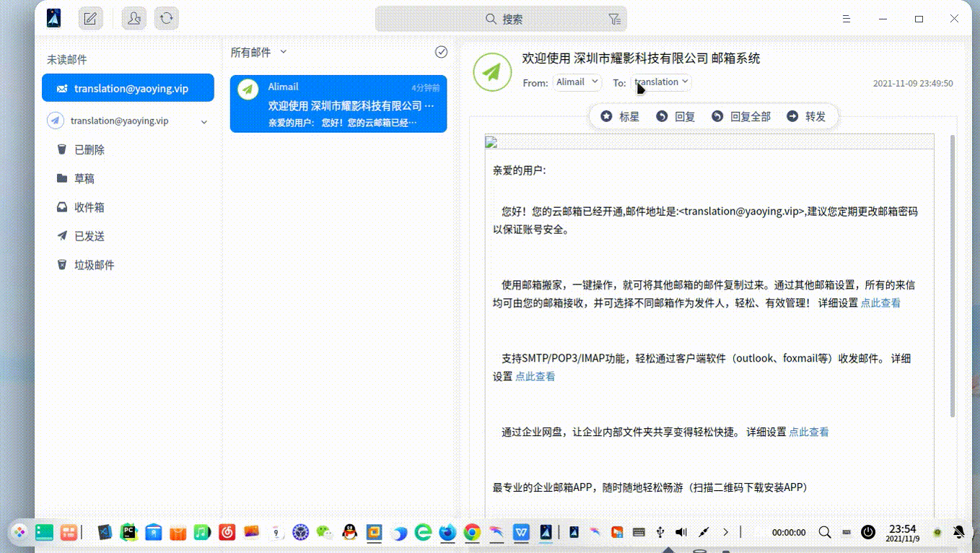Compose a new email with the pencil icon
980x553 pixels.
pyautogui.click(x=89, y=18)
